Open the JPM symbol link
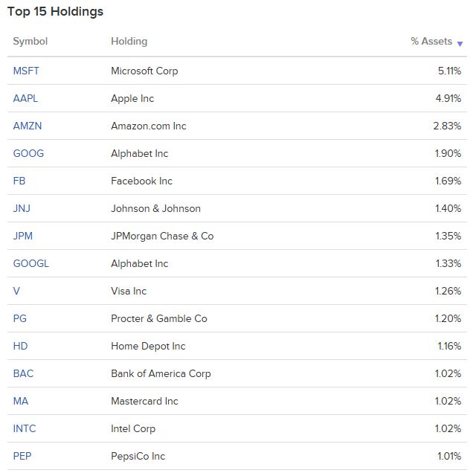This screenshot has height=473, width=476. [x=23, y=236]
